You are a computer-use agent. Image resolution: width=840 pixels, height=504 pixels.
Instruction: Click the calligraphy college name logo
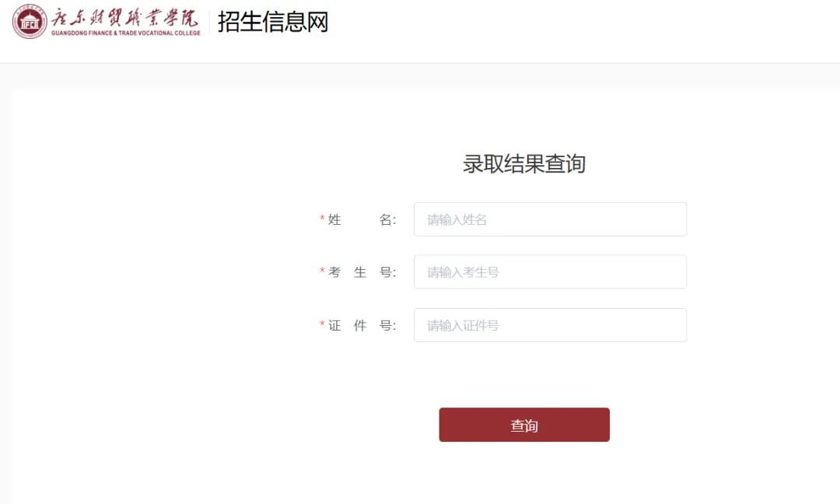(124, 18)
